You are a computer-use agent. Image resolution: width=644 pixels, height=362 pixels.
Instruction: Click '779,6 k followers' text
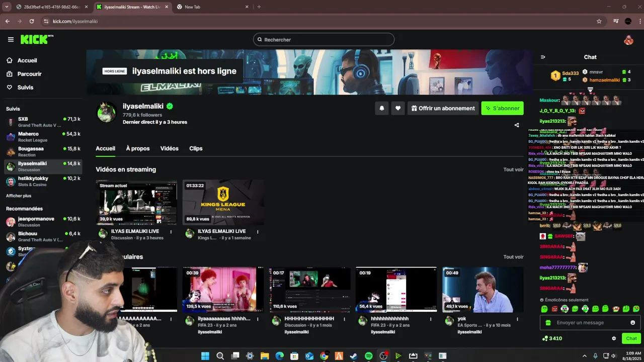(142, 115)
